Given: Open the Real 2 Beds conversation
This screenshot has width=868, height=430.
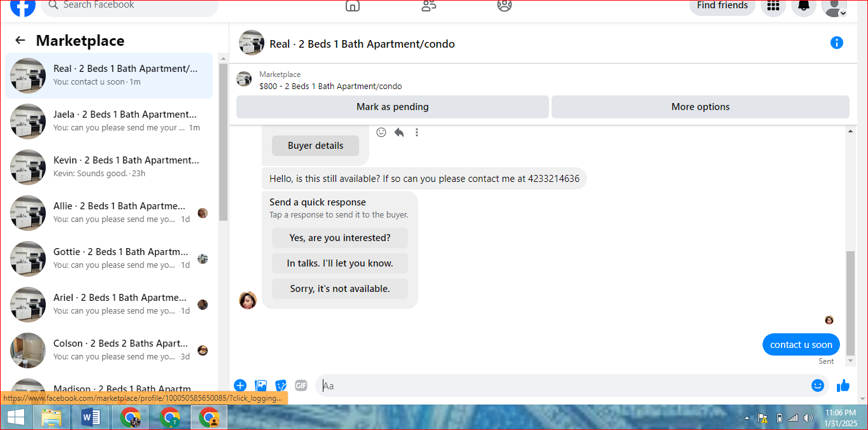Looking at the screenshot, I should (109, 76).
